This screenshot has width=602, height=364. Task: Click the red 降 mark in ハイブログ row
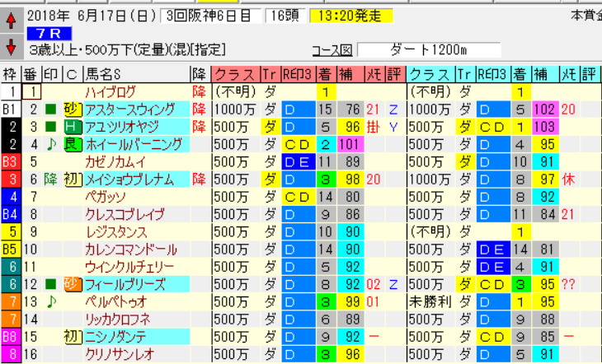[x=200, y=91]
